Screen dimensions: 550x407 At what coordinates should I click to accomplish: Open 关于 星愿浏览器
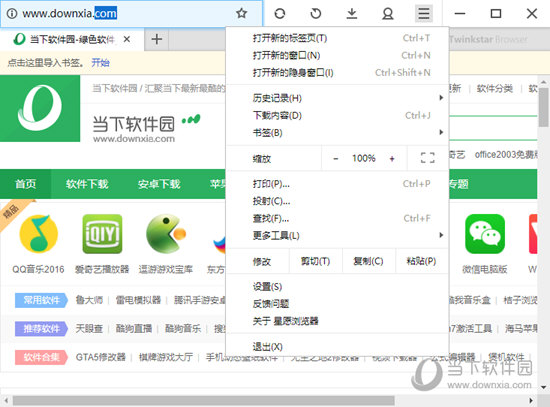tap(337, 321)
